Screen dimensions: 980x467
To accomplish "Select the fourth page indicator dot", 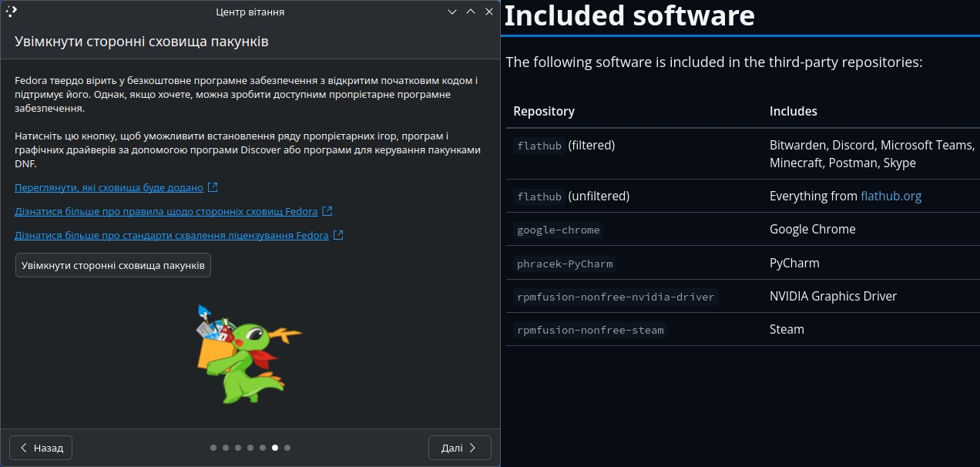I will (x=250, y=448).
